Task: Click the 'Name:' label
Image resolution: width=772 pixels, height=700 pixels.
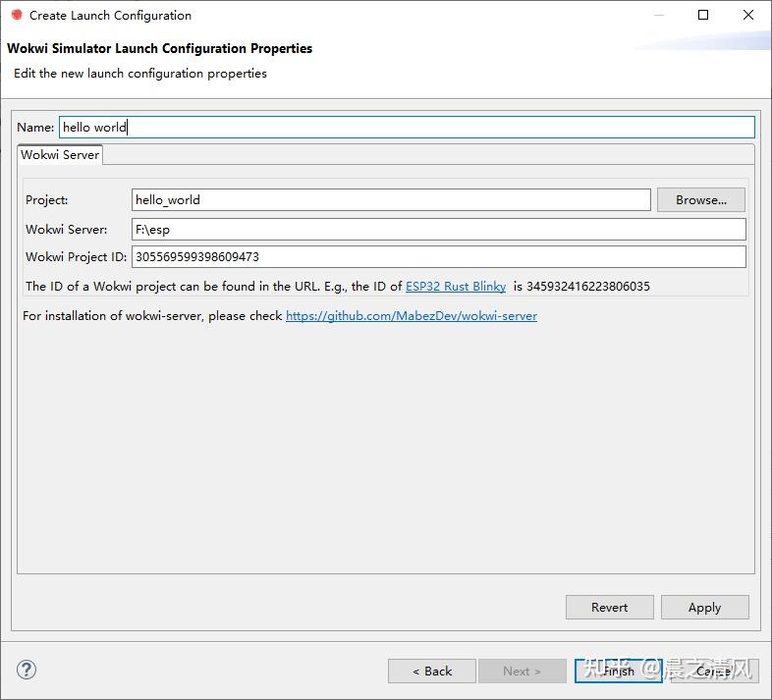Action: pyautogui.click(x=35, y=127)
